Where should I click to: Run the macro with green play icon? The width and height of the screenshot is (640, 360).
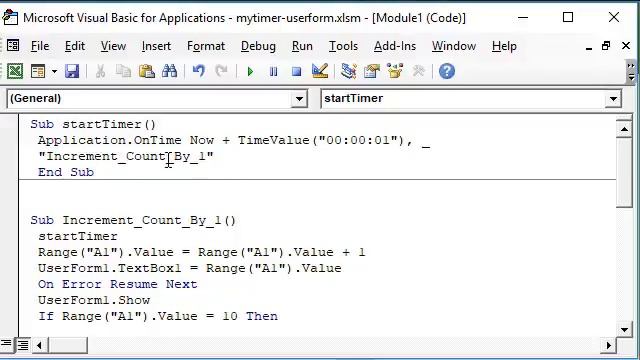(250, 72)
